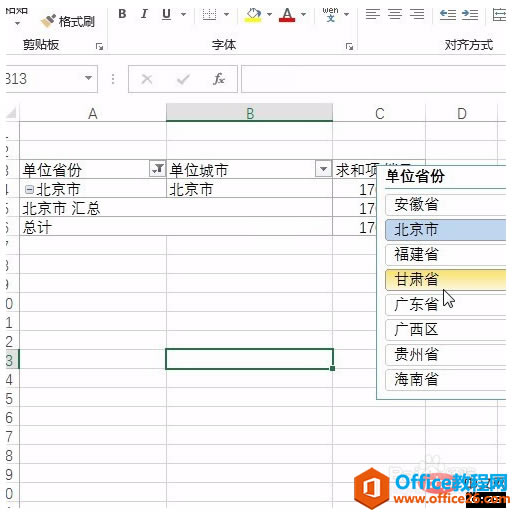This screenshot has width=517, height=516.
Task: Apply cell borders icon
Action: [x=209, y=14]
